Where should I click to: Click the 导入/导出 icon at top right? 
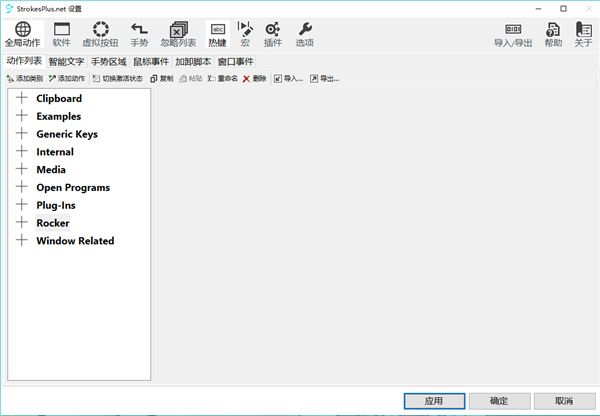click(513, 34)
